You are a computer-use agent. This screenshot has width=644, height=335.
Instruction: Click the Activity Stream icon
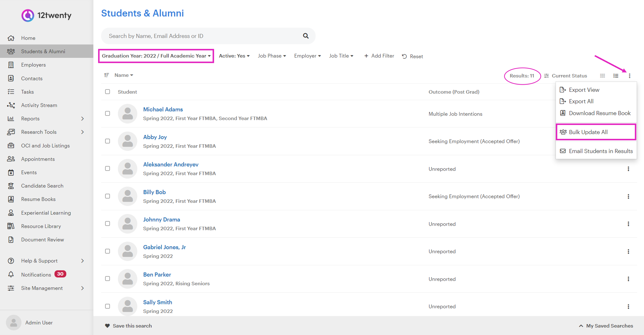click(11, 105)
